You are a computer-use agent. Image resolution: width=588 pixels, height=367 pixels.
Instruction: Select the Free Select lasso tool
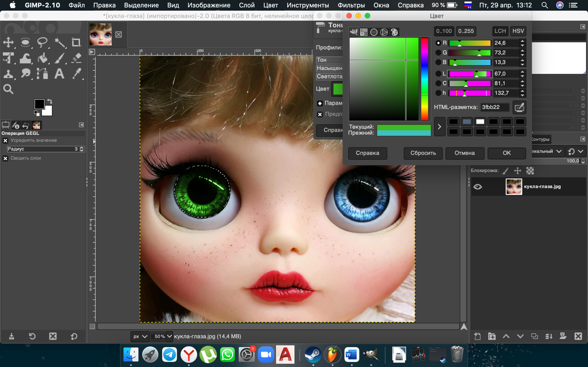(x=42, y=42)
